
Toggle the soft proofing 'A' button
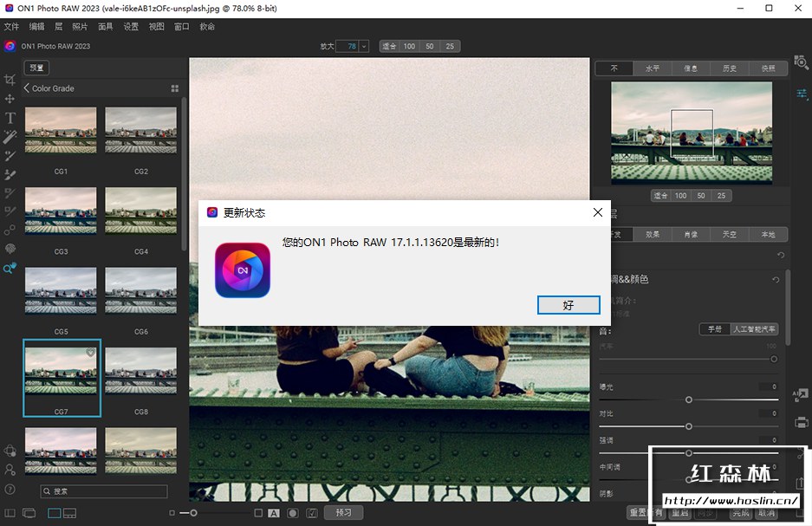coord(274,513)
